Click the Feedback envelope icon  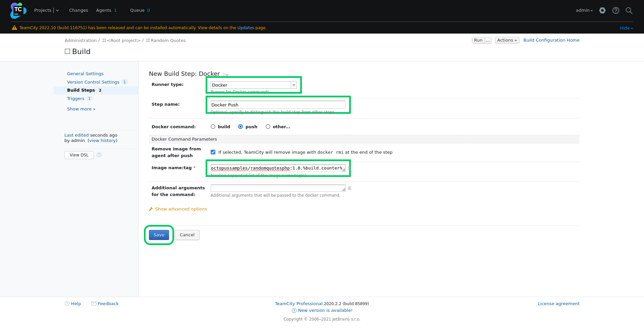(x=94, y=303)
